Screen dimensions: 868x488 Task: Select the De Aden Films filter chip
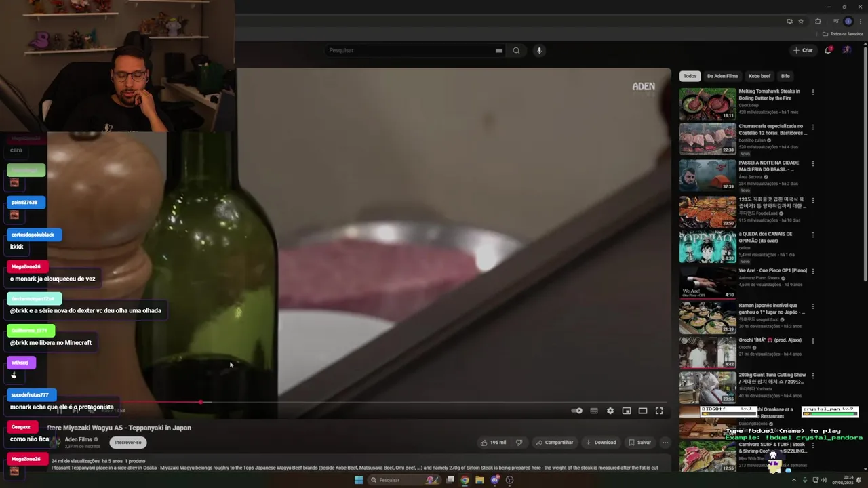point(722,76)
